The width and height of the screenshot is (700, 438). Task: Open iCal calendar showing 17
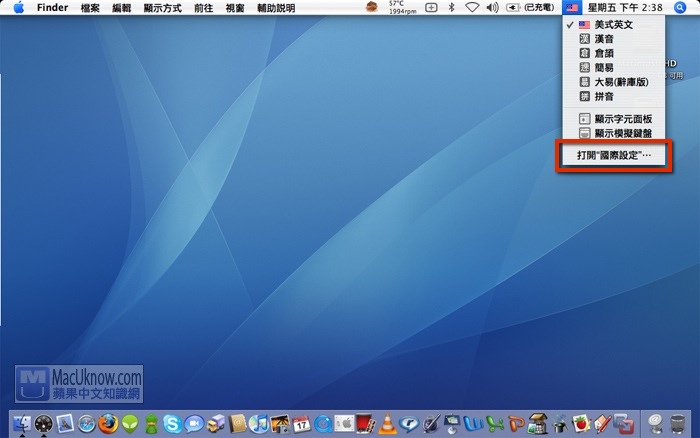pos(302,423)
